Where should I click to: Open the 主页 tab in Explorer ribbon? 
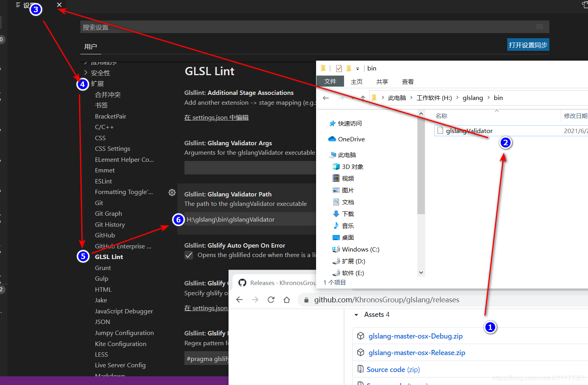pyautogui.click(x=357, y=81)
